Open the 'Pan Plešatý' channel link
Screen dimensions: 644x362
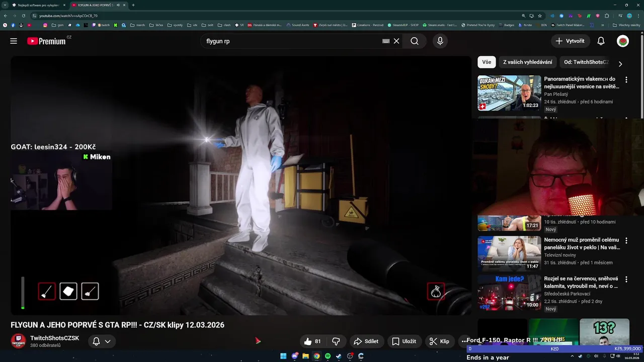pyautogui.click(x=556, y=94)
